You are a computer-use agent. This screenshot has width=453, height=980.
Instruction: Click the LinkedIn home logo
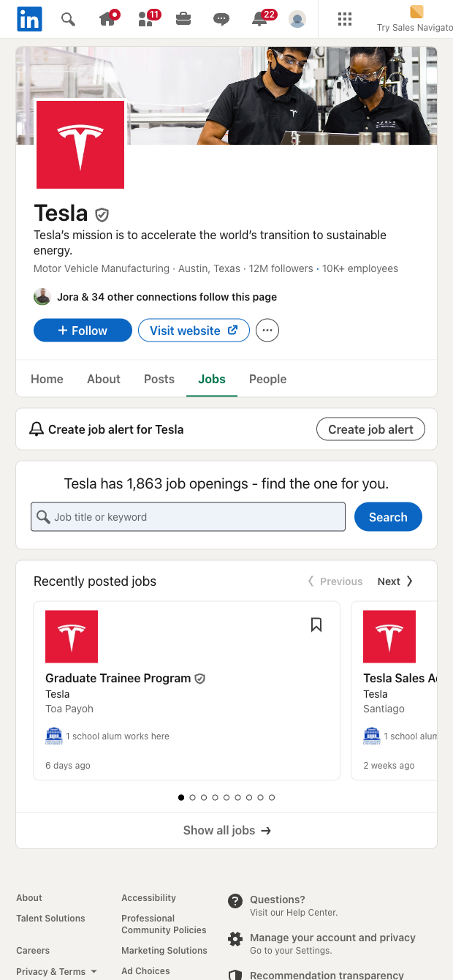(x=29, y=19)
